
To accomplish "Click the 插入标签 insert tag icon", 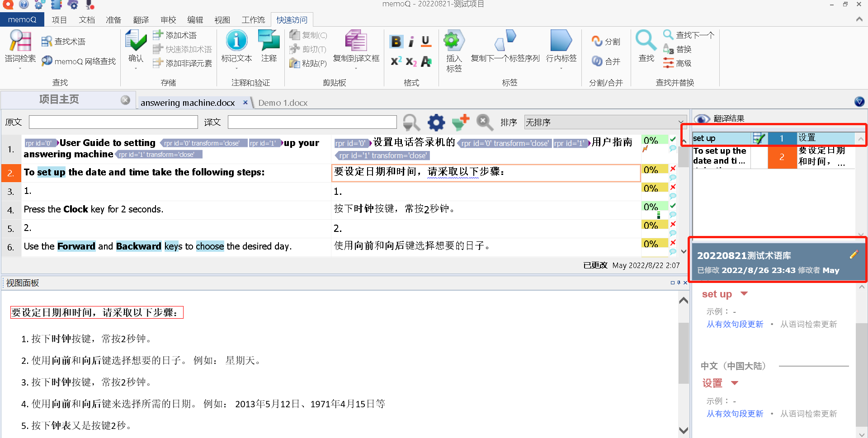I will [x=454, y=41].
